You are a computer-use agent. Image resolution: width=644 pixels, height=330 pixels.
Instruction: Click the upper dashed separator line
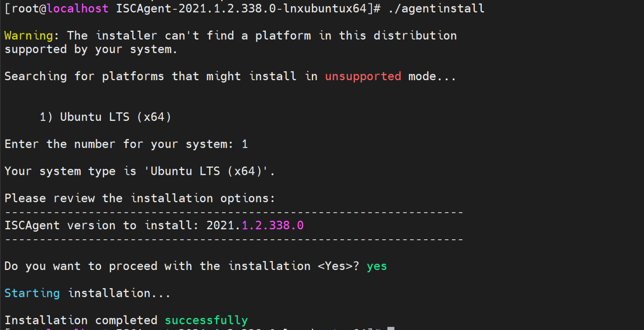(x=233, y=212)
